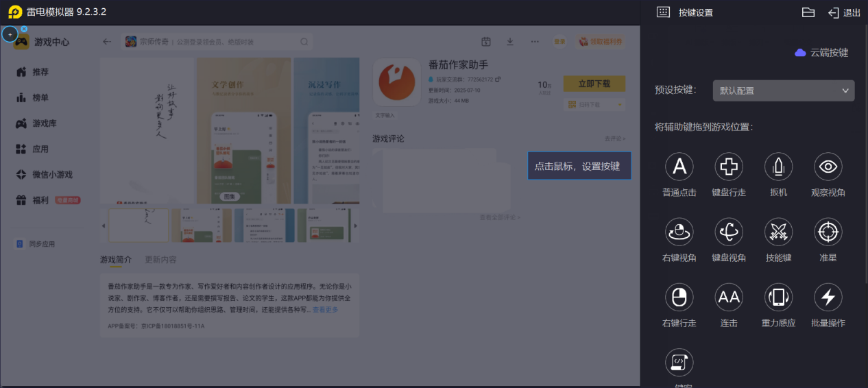The width and height of the screenshot is (868, 388).
Task: Open the folder icon in key settings header
Action: (x=808, y=12)
